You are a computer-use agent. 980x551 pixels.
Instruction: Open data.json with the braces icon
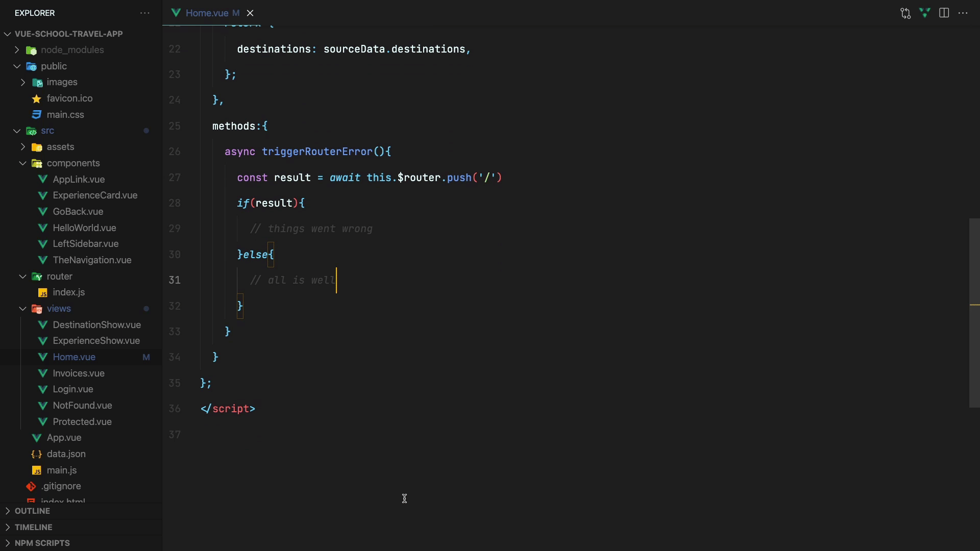[x=66, y=454]
